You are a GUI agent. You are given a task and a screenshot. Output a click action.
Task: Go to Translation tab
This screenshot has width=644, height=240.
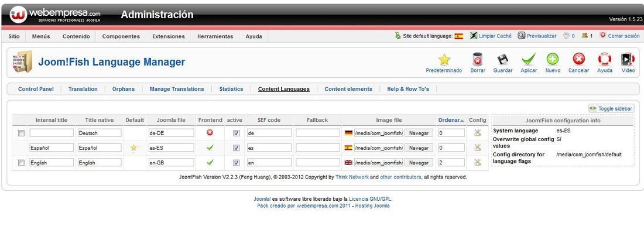coord(83,89)
